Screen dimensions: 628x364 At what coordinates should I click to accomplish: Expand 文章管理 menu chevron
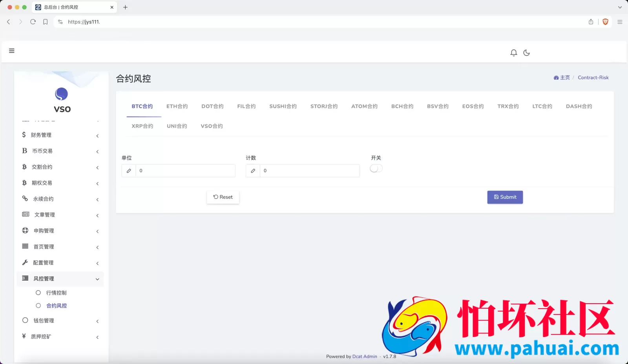click(97, 215)
